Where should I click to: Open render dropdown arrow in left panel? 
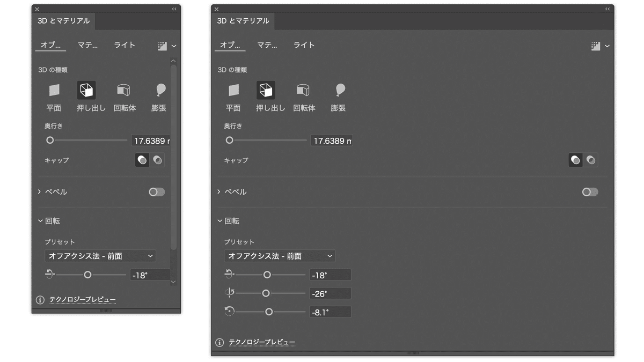[174, 46]
